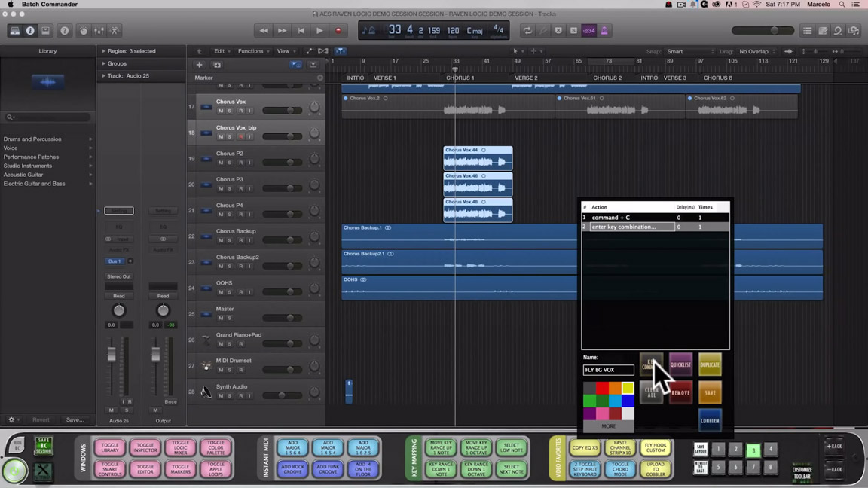Viewport: 868px width, 488px height.
Task: Click the QUICKLIST button in Batch Commander
Action: coord(680,364)
